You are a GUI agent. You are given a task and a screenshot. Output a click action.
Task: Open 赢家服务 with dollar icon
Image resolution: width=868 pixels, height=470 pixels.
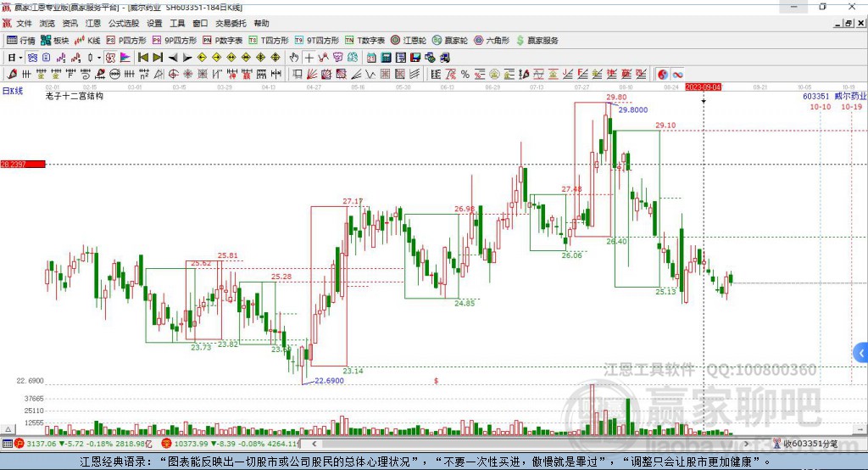[537, 41]
